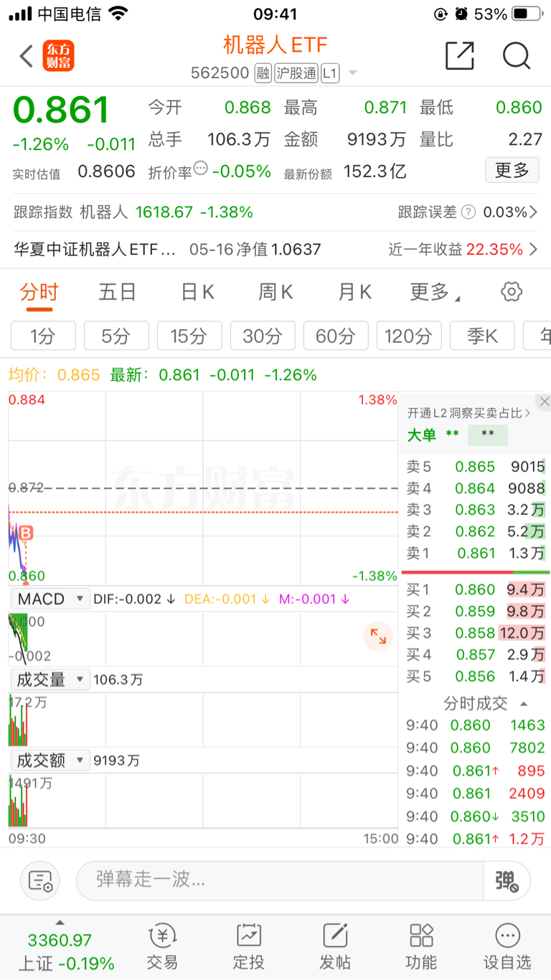Expand the 更多 chart period menu
The width and height of the screenshot is (551, 980).
[435, 292]
